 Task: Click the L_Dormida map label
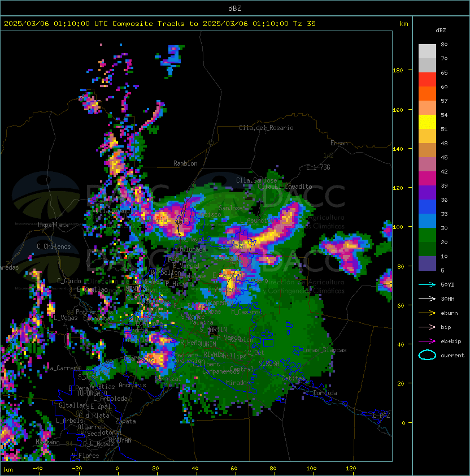(x=321, y=393)
